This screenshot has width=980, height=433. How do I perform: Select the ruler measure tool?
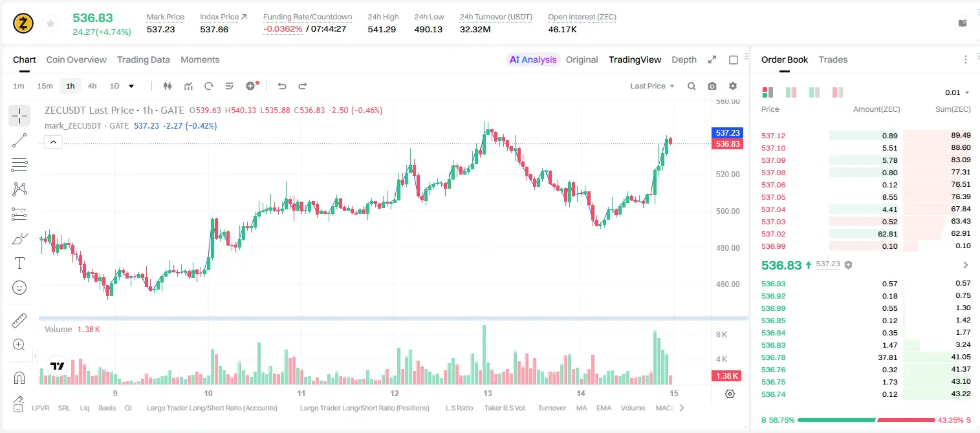click(x=19, y=321)
